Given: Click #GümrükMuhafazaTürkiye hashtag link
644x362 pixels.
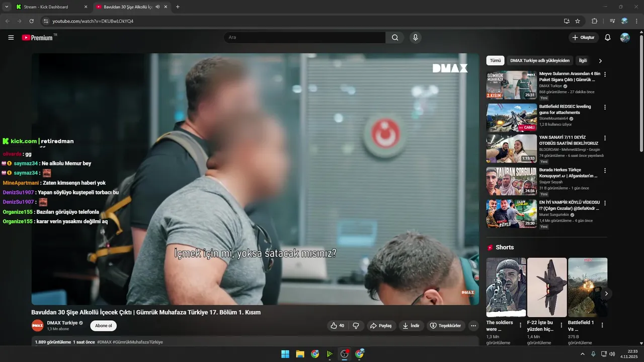Looking at the screenshot, I should click(137, 342).
